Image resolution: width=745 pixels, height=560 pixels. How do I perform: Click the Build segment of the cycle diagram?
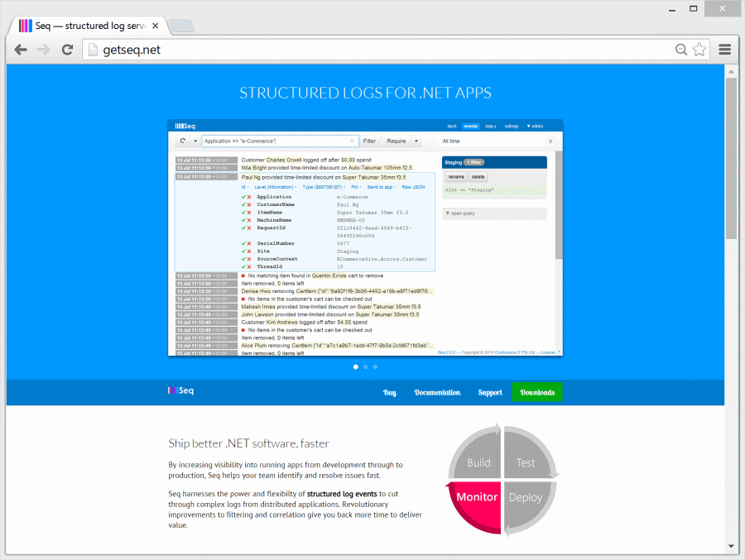tap(478, 455)
